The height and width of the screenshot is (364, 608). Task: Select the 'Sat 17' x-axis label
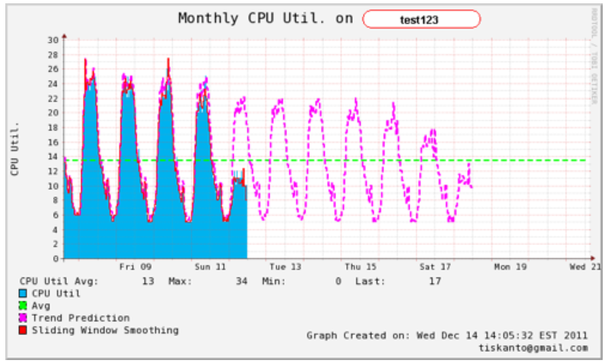point(435,267)
